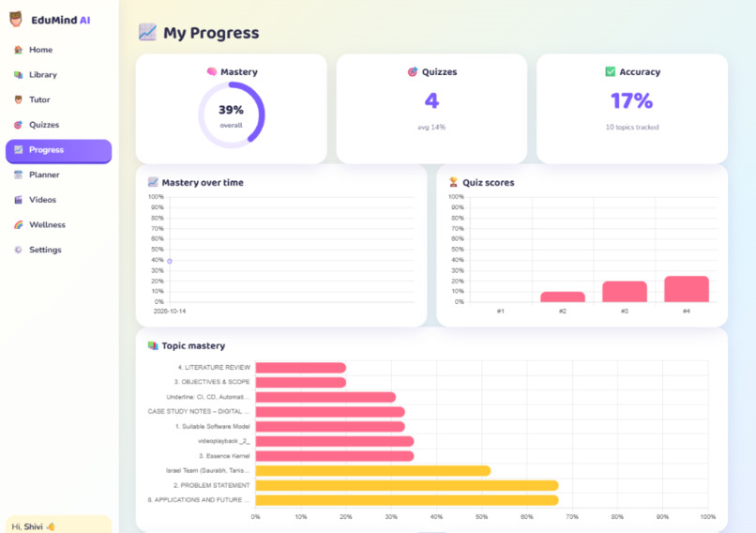Click the 2026-10-14 date label

pyautogui.click(x=169, y=312)
